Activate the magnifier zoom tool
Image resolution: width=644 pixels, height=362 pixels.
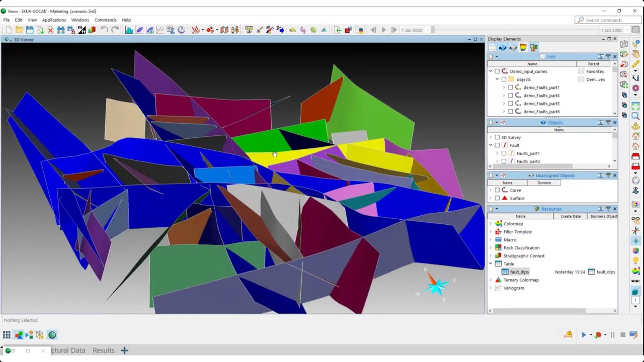(635, 116)
